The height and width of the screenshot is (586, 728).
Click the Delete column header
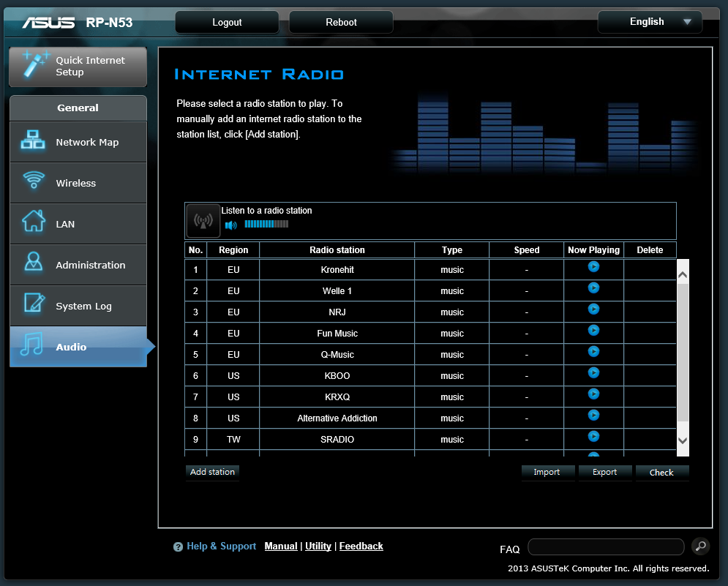[650, 249]
